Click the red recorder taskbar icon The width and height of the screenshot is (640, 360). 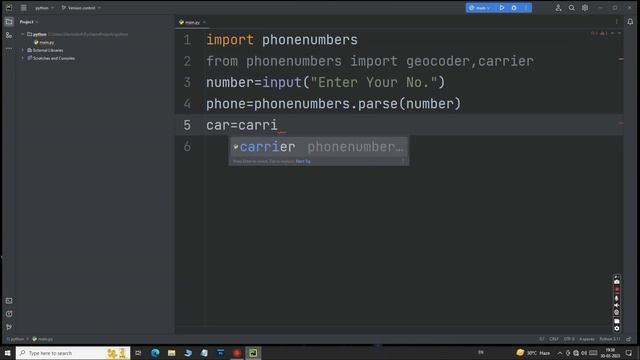pyautogui.click(x=237, y=353)
